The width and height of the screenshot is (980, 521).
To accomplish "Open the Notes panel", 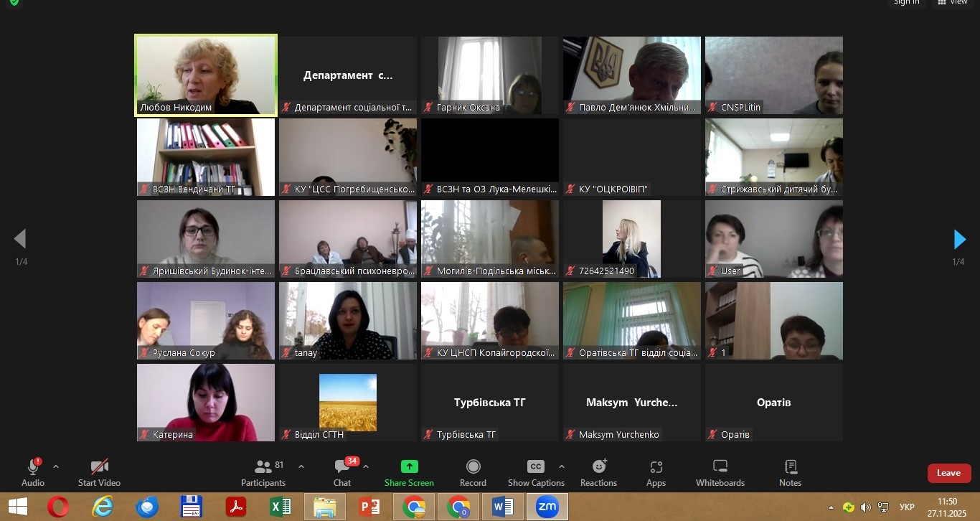I will [x=790, y=473].
